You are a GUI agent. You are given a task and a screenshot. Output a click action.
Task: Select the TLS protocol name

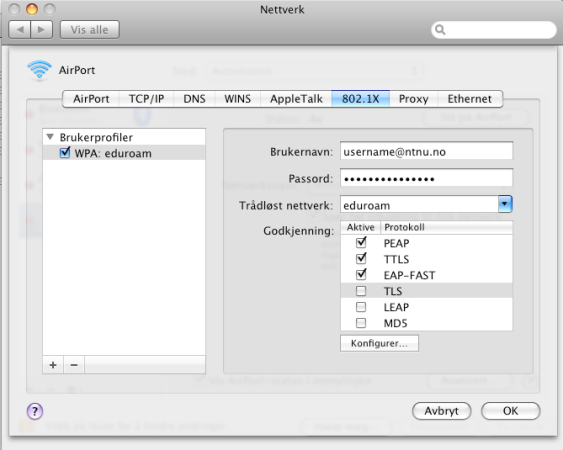pyautogui.click(x=393, y=291)
